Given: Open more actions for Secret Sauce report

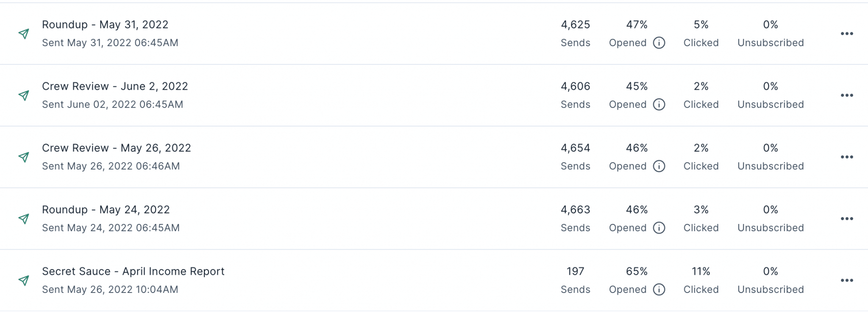Looking at the screenshot, I should [x=847, y=280].
